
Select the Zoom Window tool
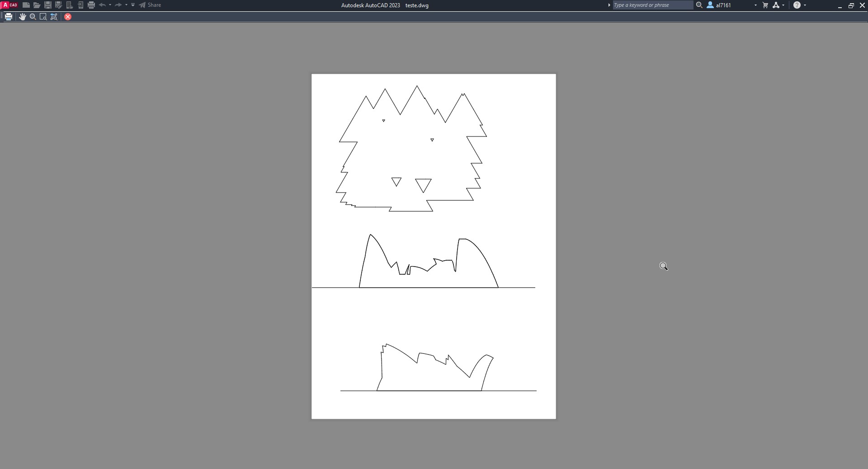click(x=43, y=17)
